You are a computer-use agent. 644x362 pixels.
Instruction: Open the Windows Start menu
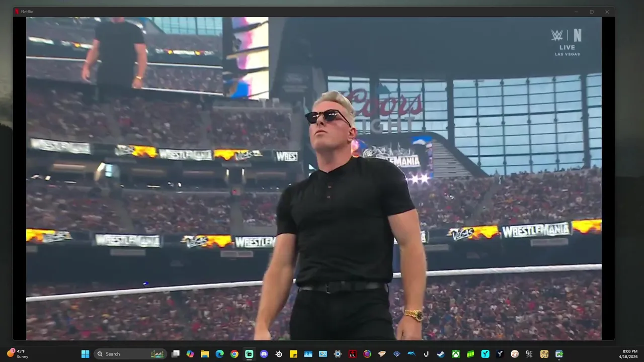tap(85, 354)
